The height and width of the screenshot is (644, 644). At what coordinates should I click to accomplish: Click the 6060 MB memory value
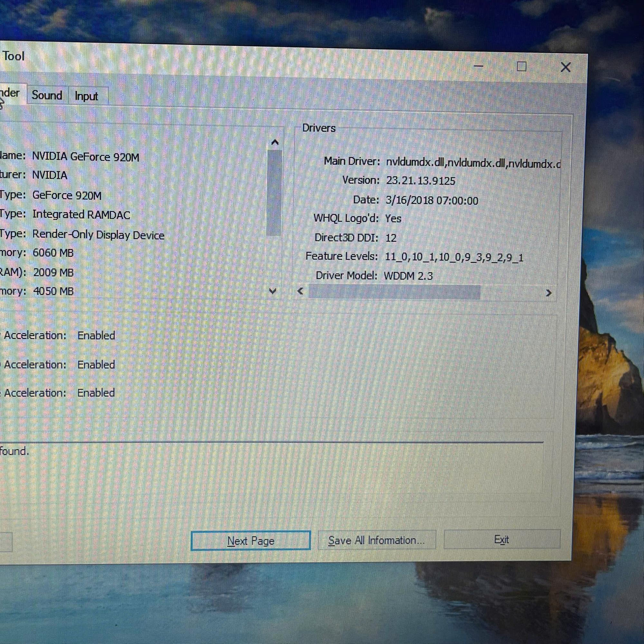tap(53, 253)
